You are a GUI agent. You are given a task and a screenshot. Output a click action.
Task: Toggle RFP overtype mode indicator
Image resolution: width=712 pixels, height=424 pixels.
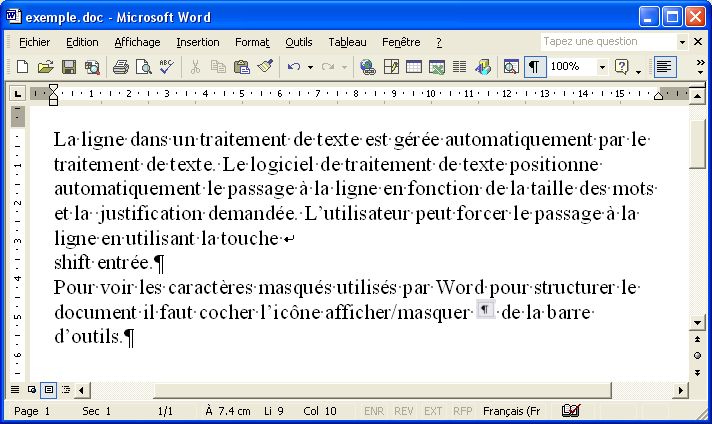462,411
